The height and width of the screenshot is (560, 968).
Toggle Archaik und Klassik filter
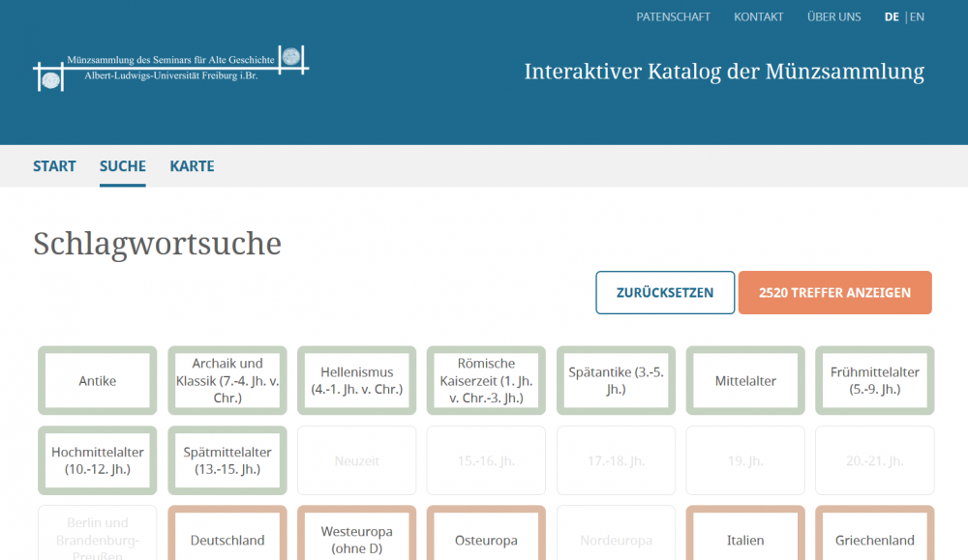point(227,381)
